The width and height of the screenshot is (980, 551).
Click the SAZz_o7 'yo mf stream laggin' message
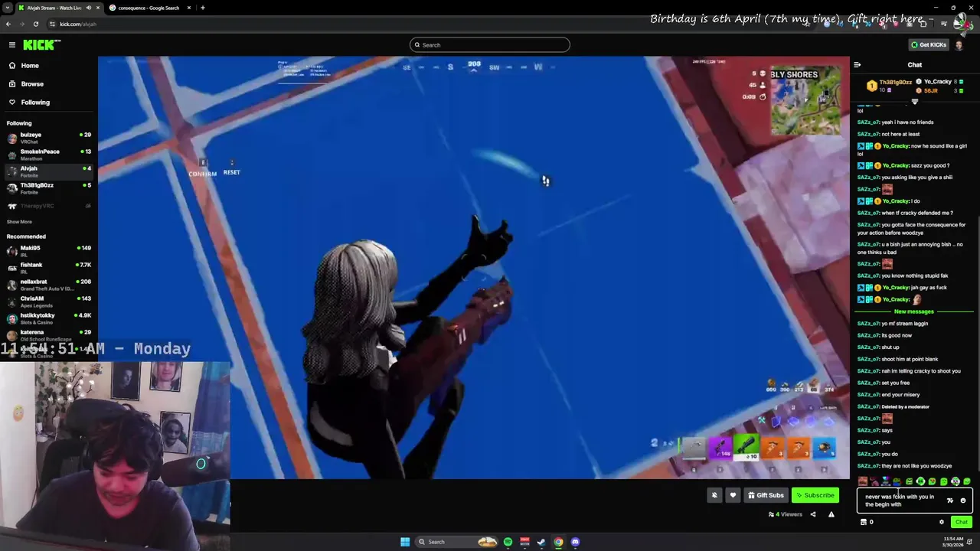pyautogui.click(x=893, y=324)
